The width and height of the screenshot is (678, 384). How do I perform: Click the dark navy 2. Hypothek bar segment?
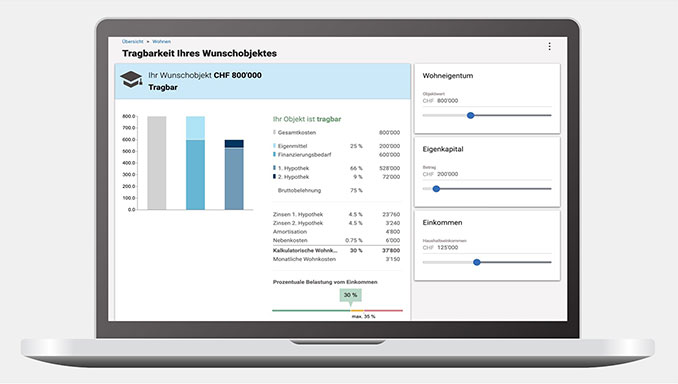234,144
